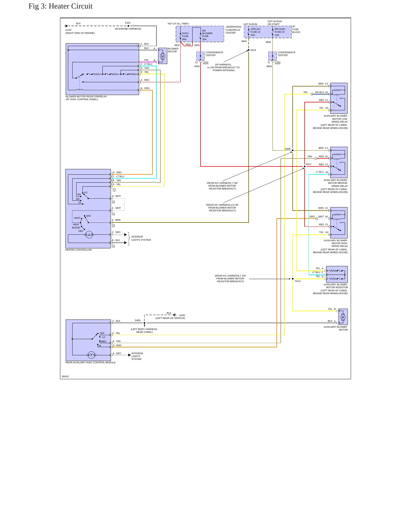Image resolution: width=411 pixels, height=532 pixels.
Task: Click the 'VENT' switch position label
Action: [77, 218]
